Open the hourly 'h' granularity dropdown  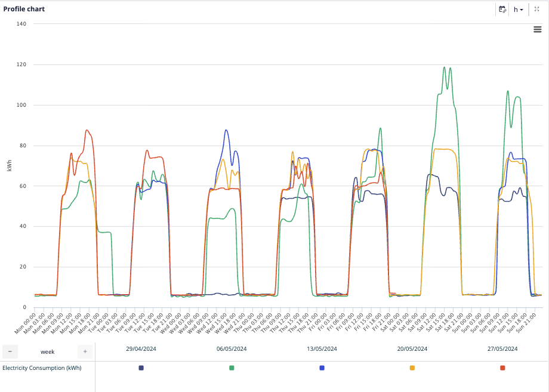[519, 10]
